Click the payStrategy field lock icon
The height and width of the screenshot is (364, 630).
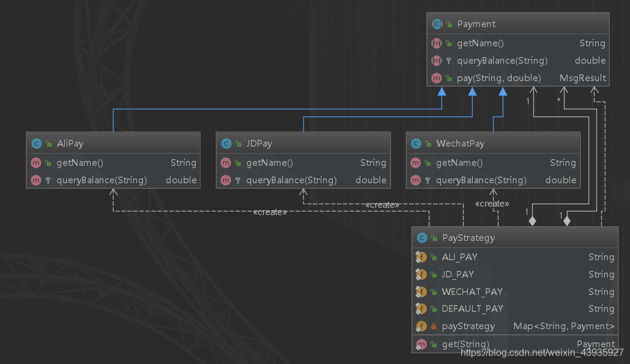click(x=434, y=326)
